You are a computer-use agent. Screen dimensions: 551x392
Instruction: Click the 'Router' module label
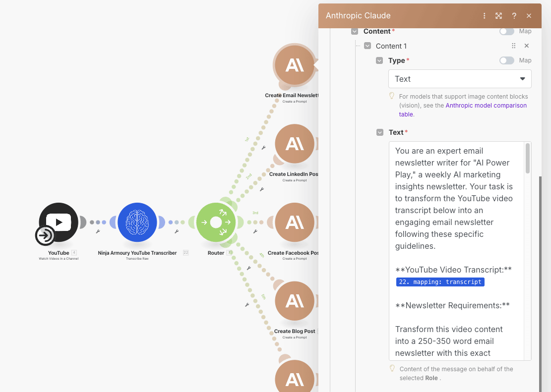216,253
